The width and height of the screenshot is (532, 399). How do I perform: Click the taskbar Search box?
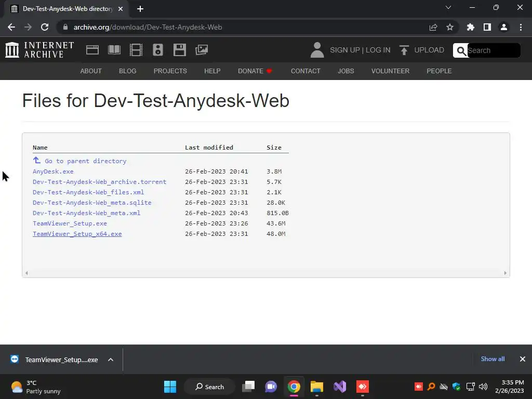[x=209, y=387]
